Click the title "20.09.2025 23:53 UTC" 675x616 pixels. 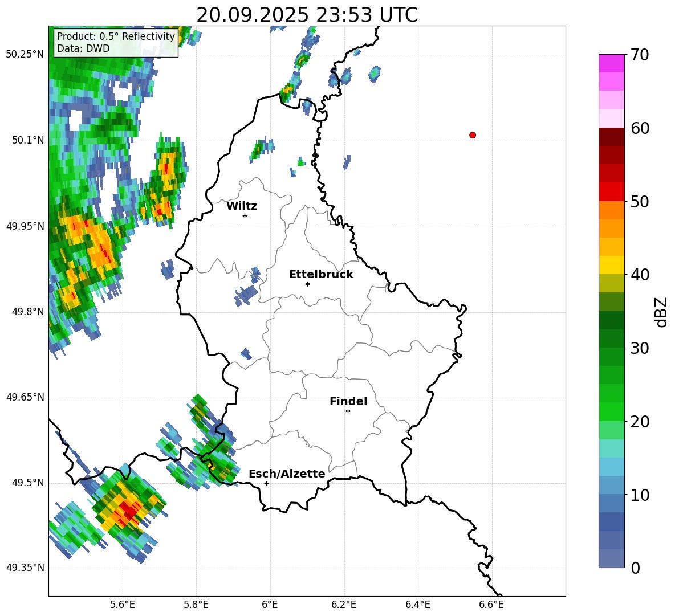[307, 15]
